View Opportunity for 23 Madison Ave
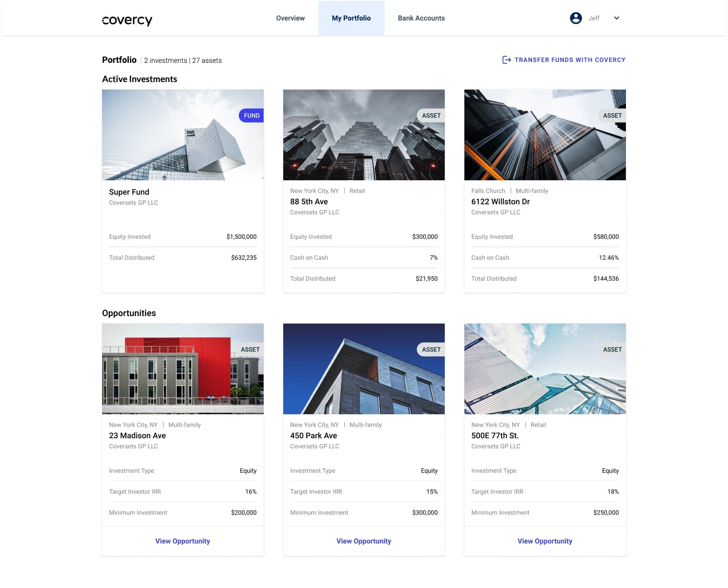Image resolution: width=728 pixels, height=588 pixels. pyautogui.click(x=182, y=541)
